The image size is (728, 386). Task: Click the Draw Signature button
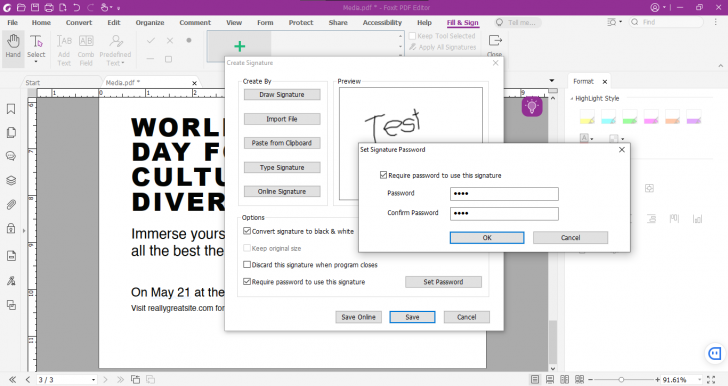(x=282, y=94)
